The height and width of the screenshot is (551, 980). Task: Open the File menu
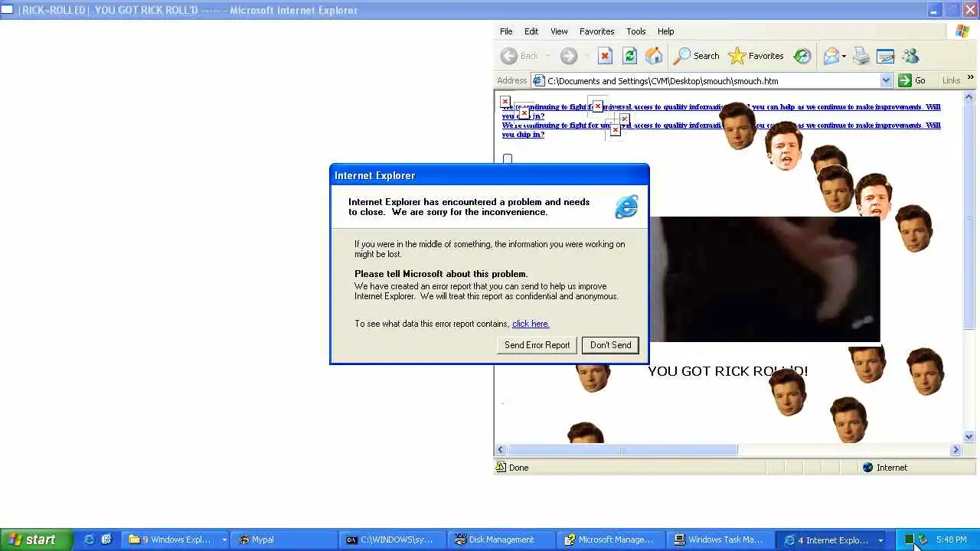point(506,31)
